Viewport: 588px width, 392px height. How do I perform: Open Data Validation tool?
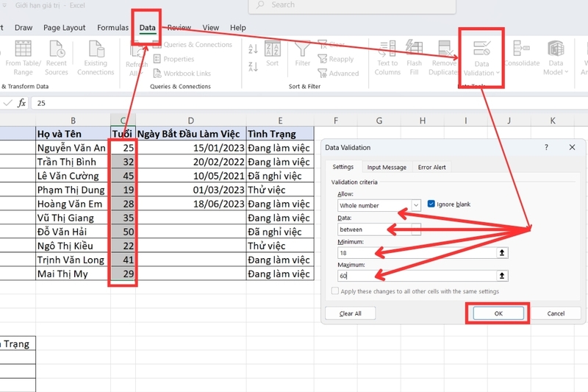coord(481,58)
